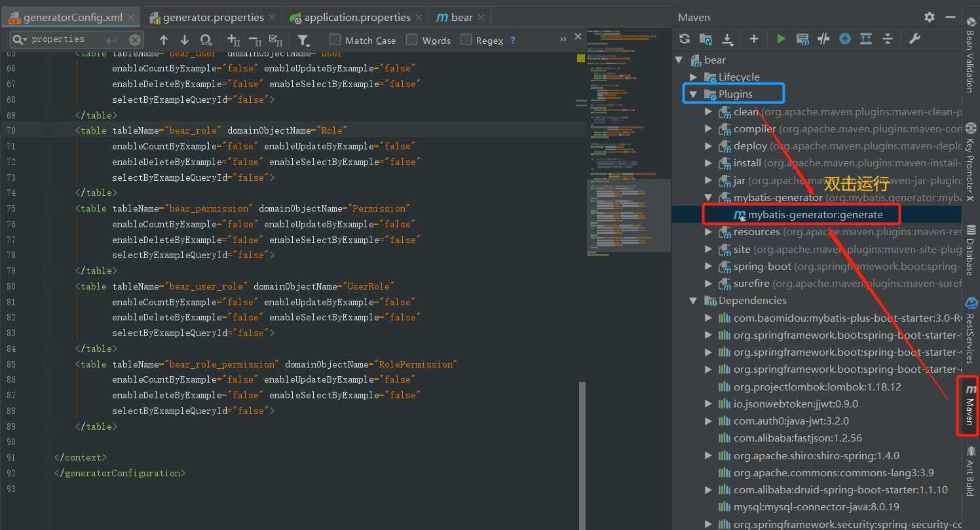Reimport all Maven projects

(685, 39)
